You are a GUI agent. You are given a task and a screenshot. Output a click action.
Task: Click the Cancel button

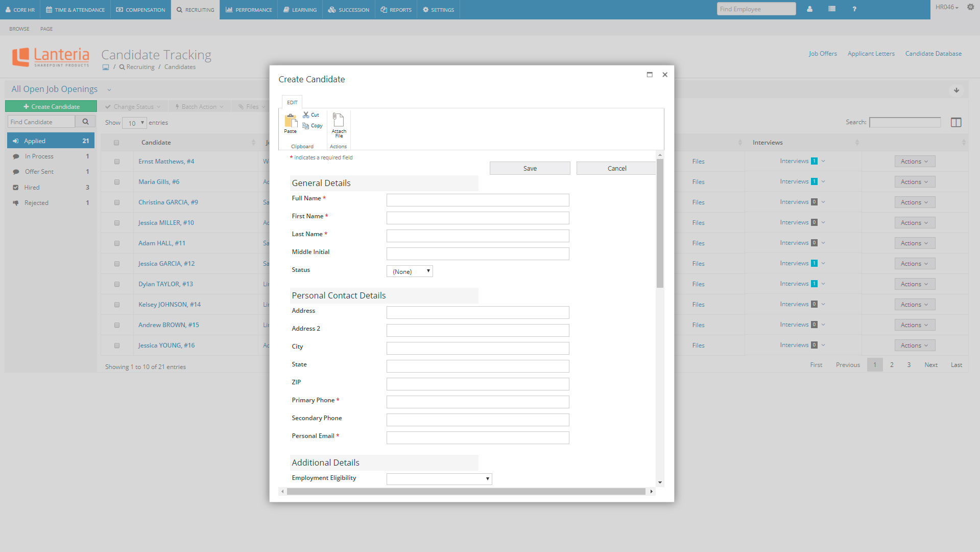tap(616, 168)
